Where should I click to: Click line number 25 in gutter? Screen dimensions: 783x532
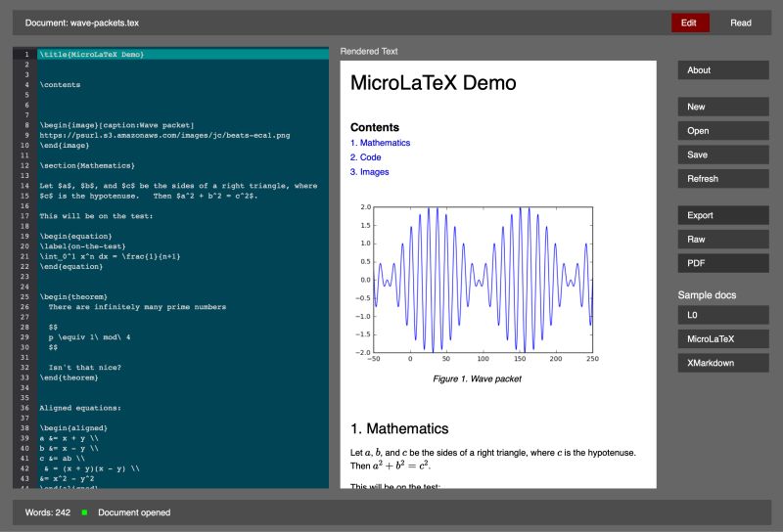pyautogui.click(x=25, y=296)
